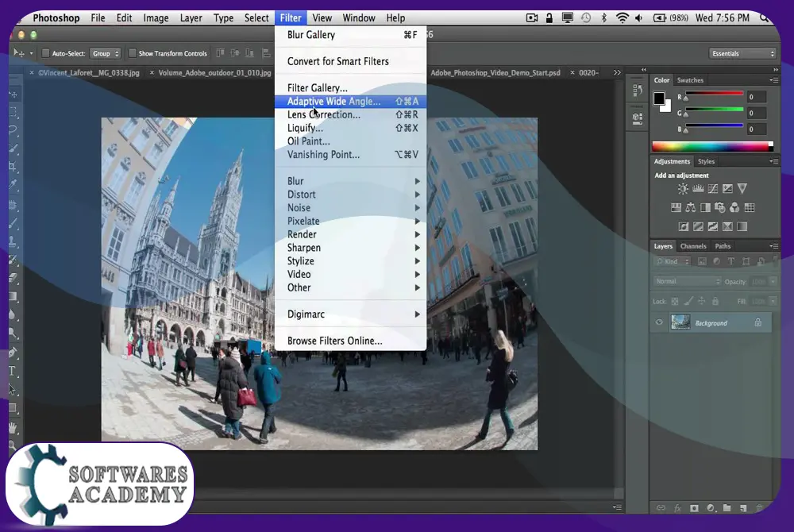Select the Clone Stamp tool
This screenshot has height=532, width=794.
13,241
